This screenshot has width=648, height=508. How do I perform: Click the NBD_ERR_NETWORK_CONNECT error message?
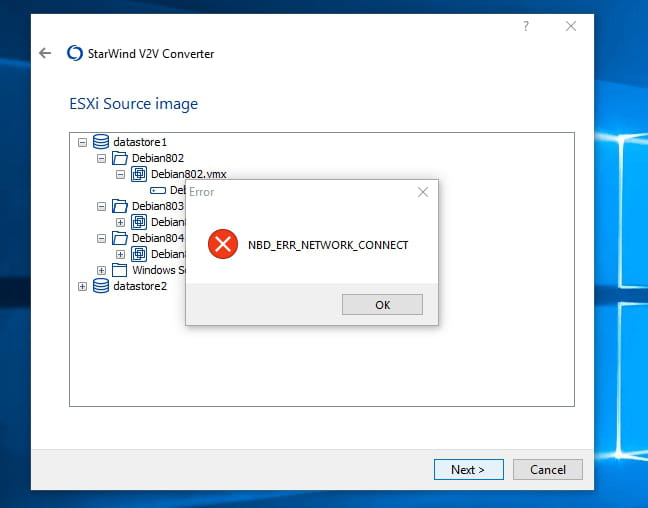click(x=328, y=245)
